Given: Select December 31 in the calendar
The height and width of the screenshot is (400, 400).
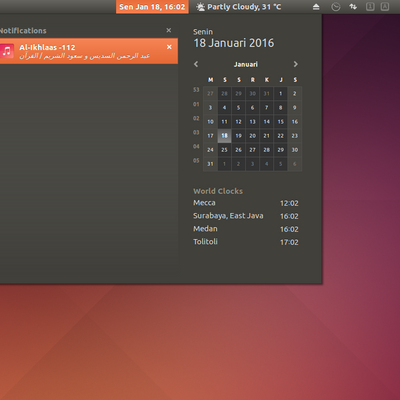Looking at the screenshot, I should coord(267,94).
